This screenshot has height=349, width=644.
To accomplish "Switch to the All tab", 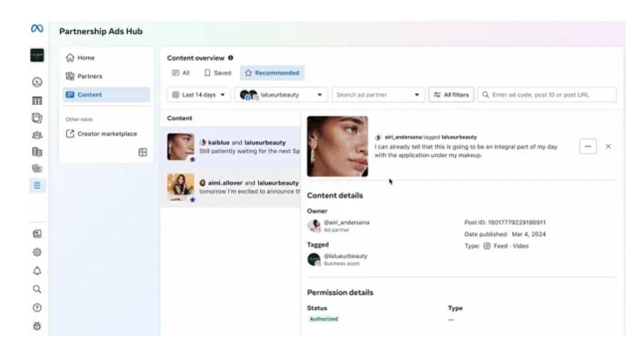I will pos(181,73).
